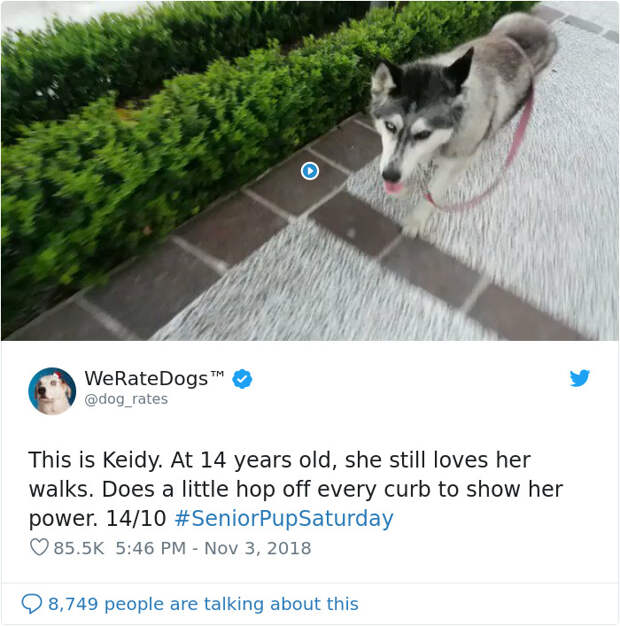Open the @dog_rates handle
This screenshot has height=626, width=620.
(126, 399)
